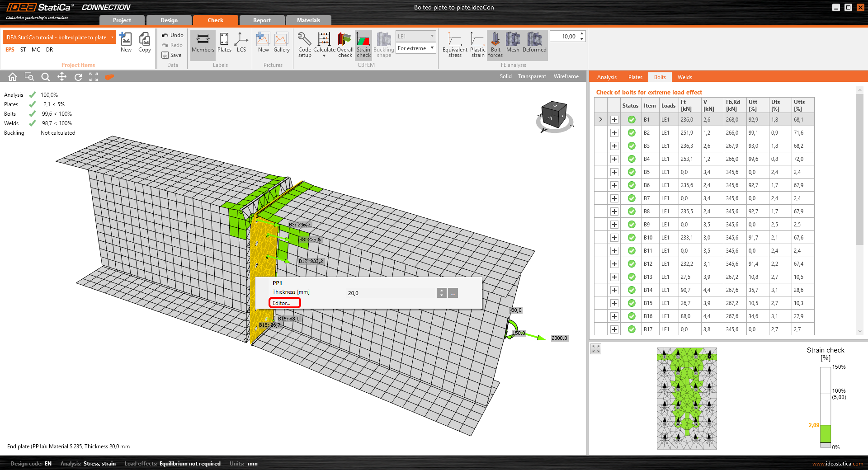Switch to the Report ribbon tab
Screen dimensions: 868x470
click(x=262, y=20)
